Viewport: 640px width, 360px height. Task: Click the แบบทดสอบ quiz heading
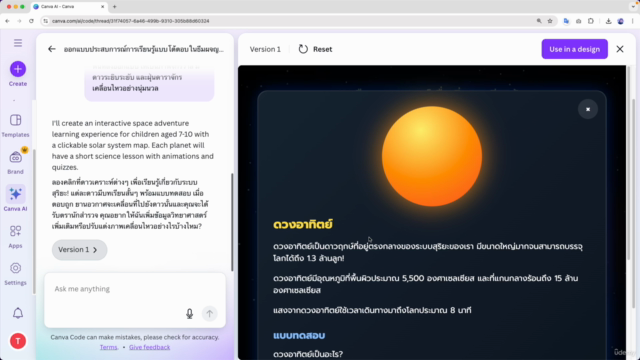pyautogui.click(x=299, y=335)
